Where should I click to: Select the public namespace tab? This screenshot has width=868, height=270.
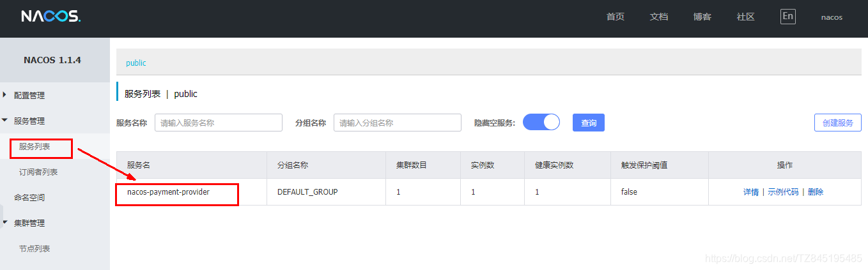pyautogui.click(x=136, y=63)
